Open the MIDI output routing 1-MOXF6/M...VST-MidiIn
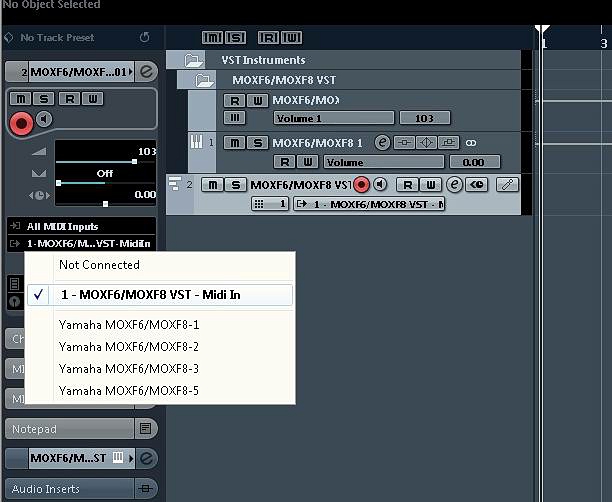Image resolution: width=612 pixels, height=502 pixels. tap(82, 244)
